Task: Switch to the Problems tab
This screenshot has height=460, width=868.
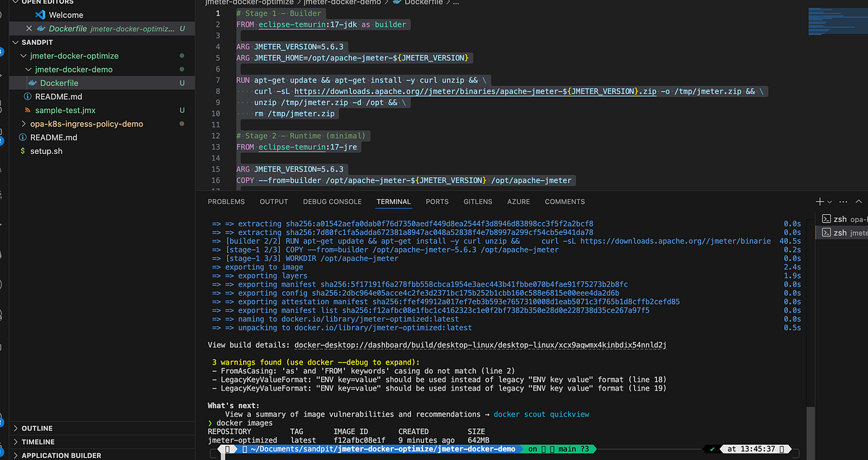Action: (x=226, y=202)
